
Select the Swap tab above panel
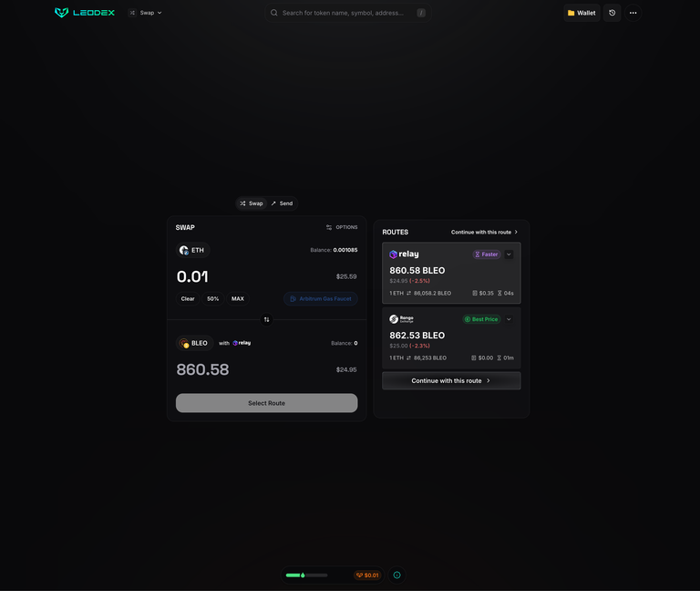(x=252, y=203)
